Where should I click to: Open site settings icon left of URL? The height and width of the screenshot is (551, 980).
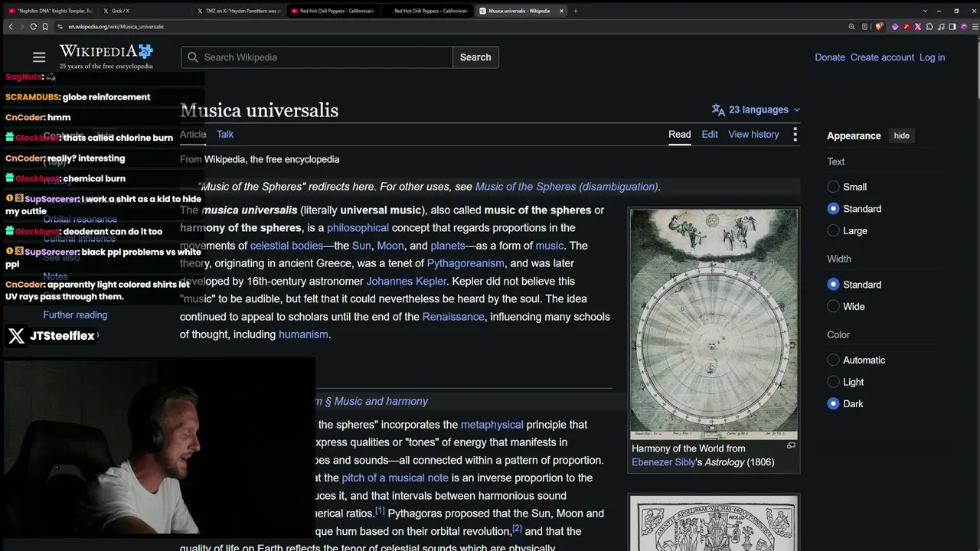[60, 26]
